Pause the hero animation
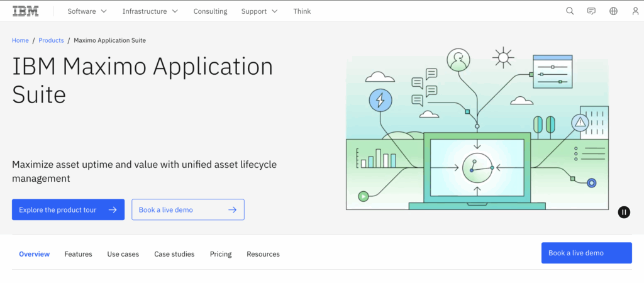644x283 pixels. [624, 212]
